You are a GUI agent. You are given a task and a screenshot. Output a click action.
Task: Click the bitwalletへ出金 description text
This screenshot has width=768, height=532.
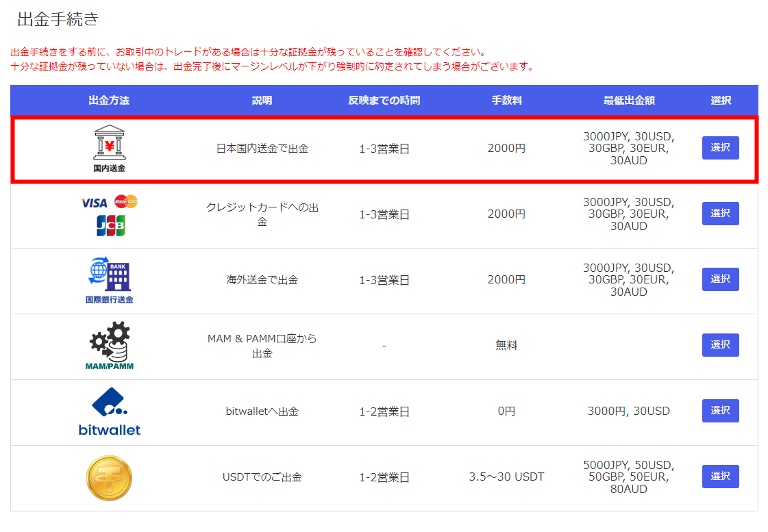262,411
